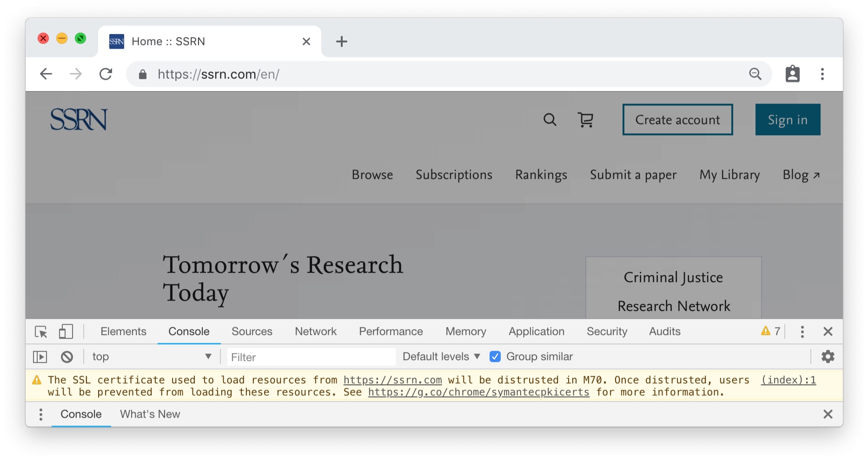This screenshot has height=460, width=868.
Task: Open the Rankings link
Action: pyautogui.click(x=541, y=175)
